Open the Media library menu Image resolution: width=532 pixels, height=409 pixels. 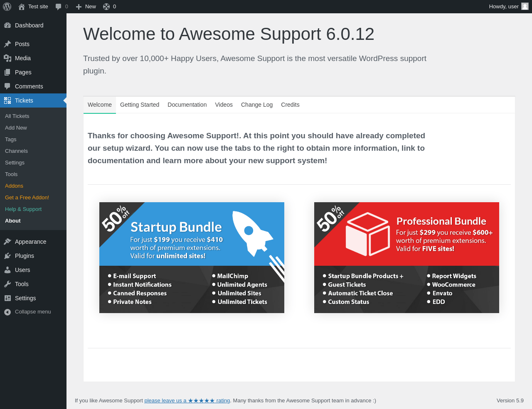33,58
